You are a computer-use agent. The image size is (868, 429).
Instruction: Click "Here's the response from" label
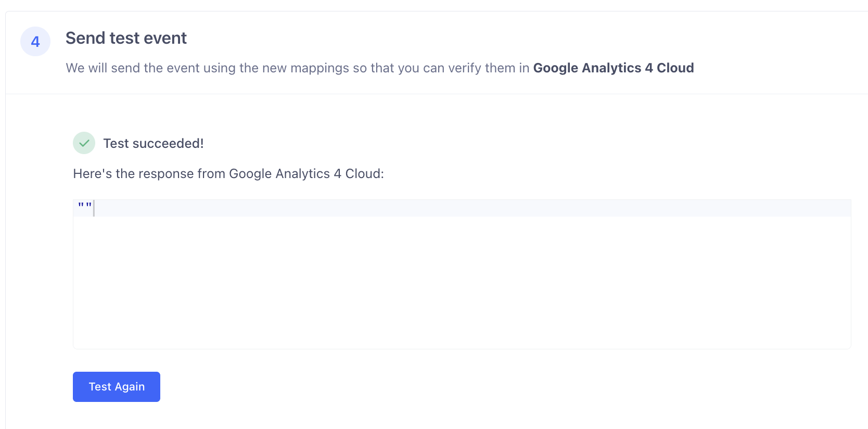pyautogui.click(x=149, y=174)
